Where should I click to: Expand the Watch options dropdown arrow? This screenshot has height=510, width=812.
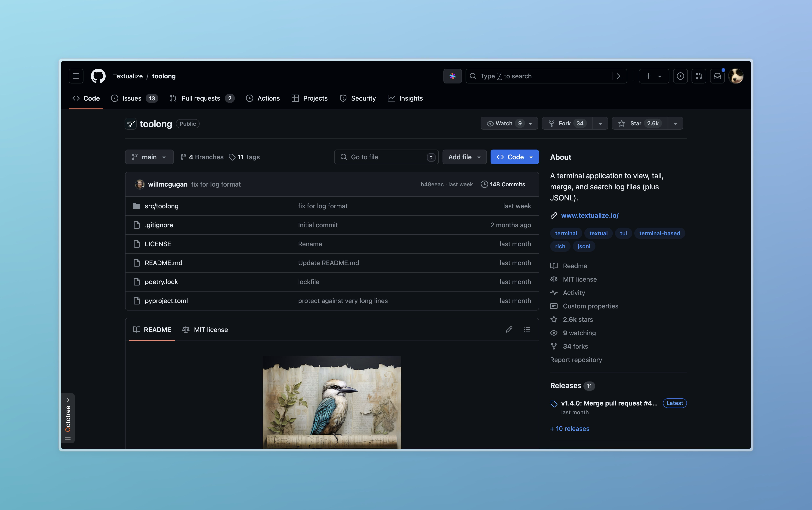pos(530,124)
